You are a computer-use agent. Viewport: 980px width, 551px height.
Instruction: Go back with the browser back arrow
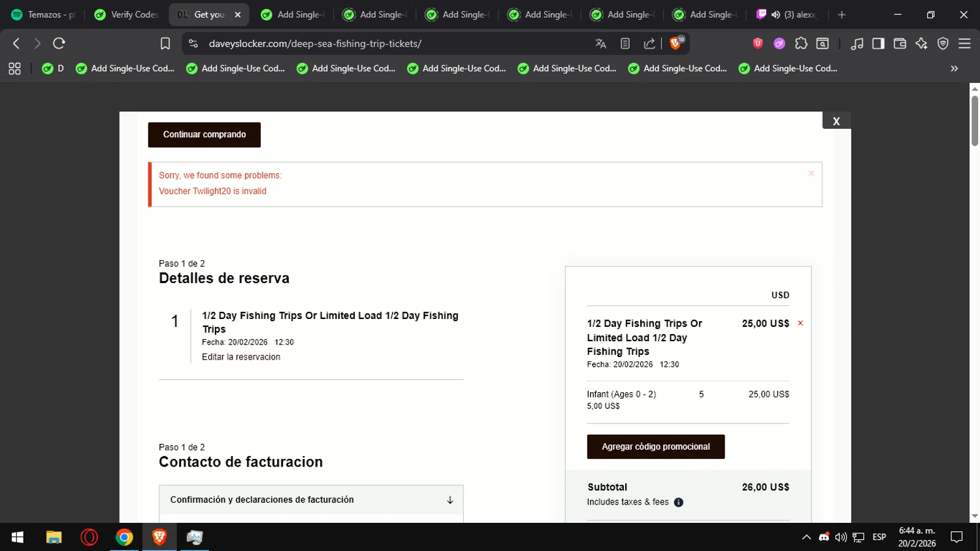(16, 43)
